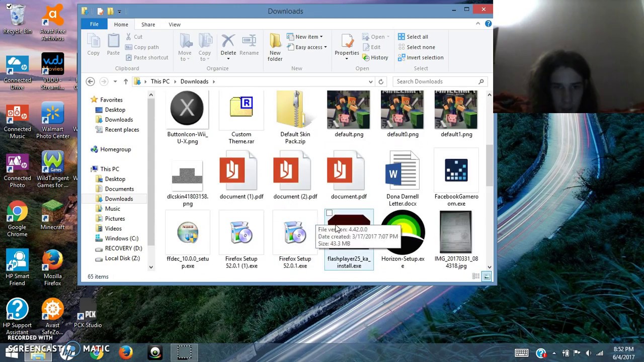Open Music under This PC

click(x=112, y=209)
